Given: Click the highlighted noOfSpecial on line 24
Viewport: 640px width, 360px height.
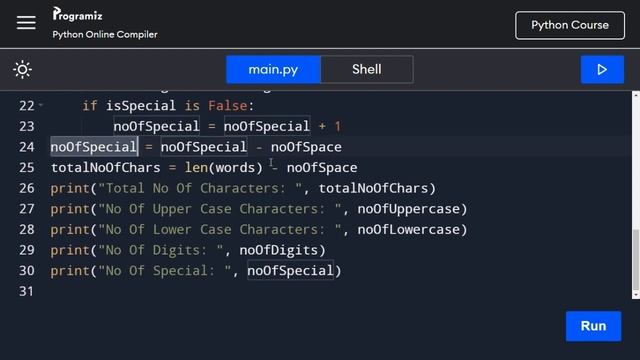Looking at the screenshot, I should pyautogui.click(x=94, y=147).
